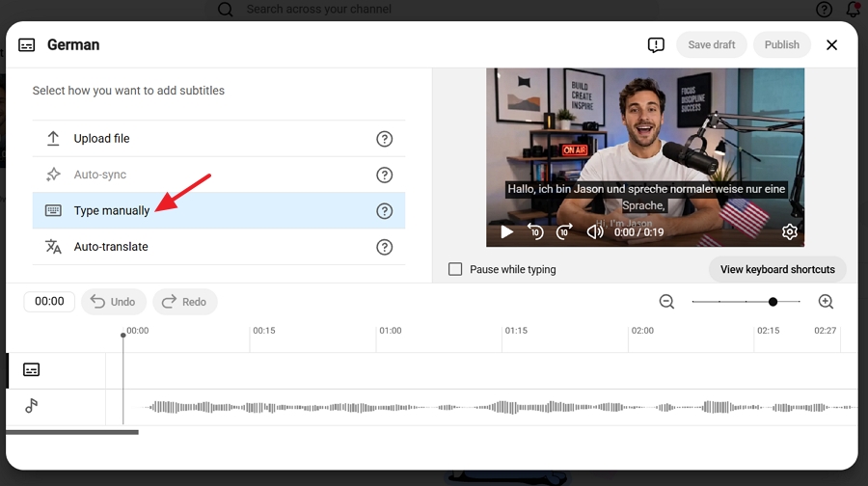Open View keyboard shortcuts

777,269
